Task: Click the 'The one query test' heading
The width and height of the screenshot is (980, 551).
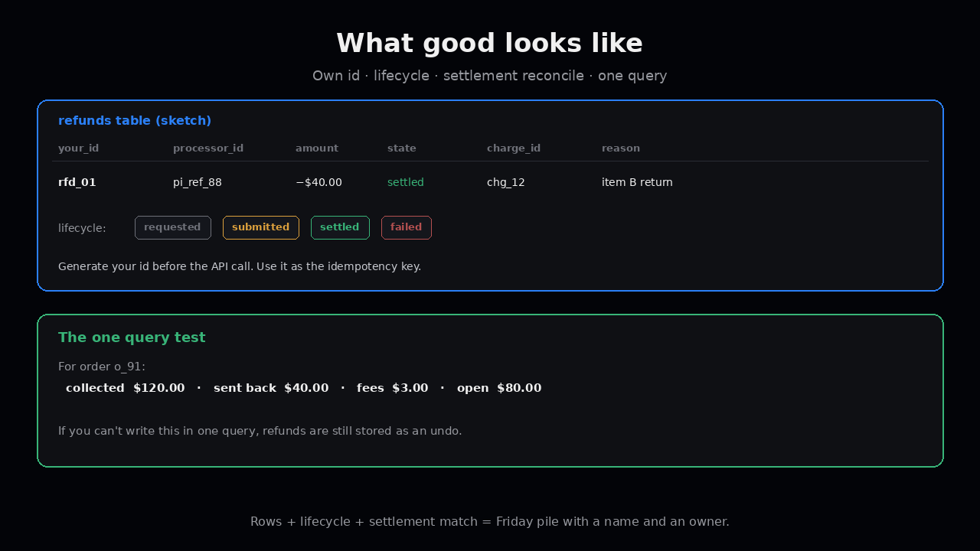Action: (132, 337)
